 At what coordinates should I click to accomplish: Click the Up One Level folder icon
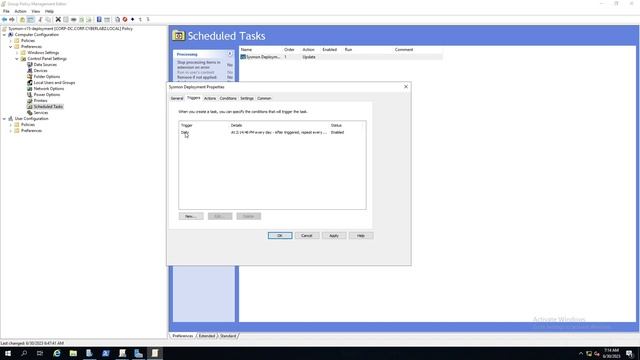click(22, 19)
